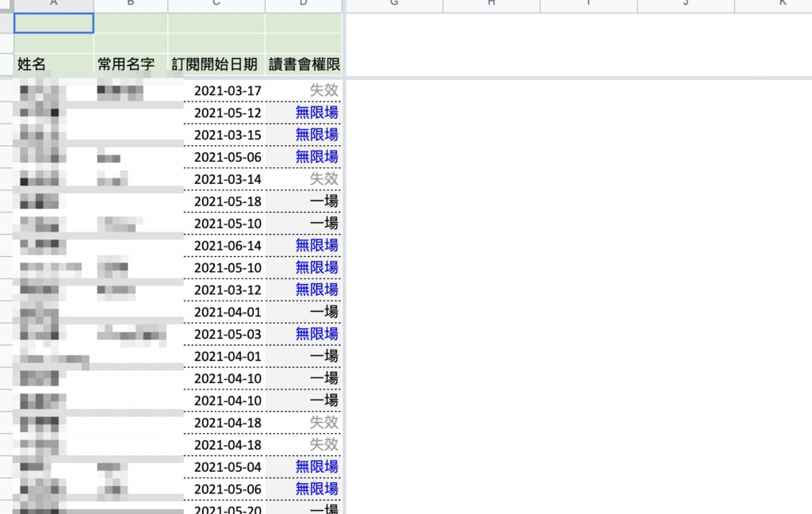
Task: Select the 訂閱開始日期 header cell
Action: click(x=216, y=64)
